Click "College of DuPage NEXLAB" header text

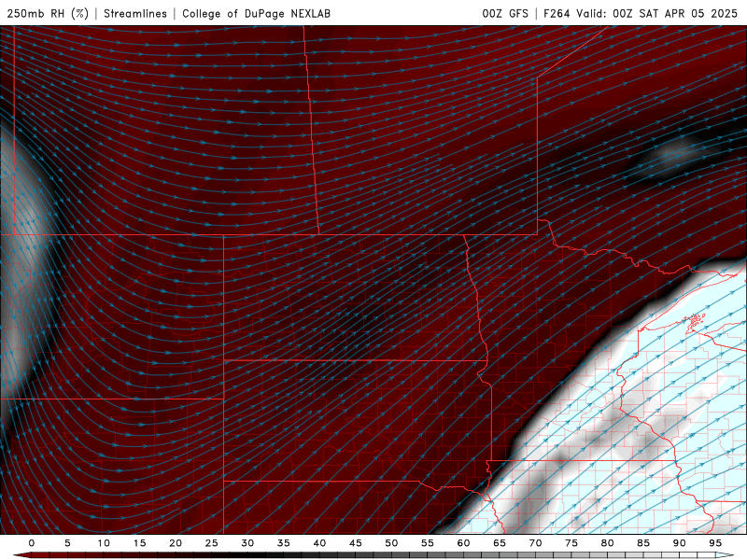click(x=256, y=13)
